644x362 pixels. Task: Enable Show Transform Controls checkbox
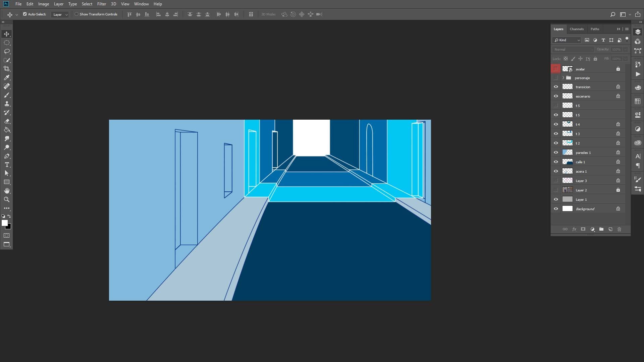pyautogui.click(x=76, y=14)
